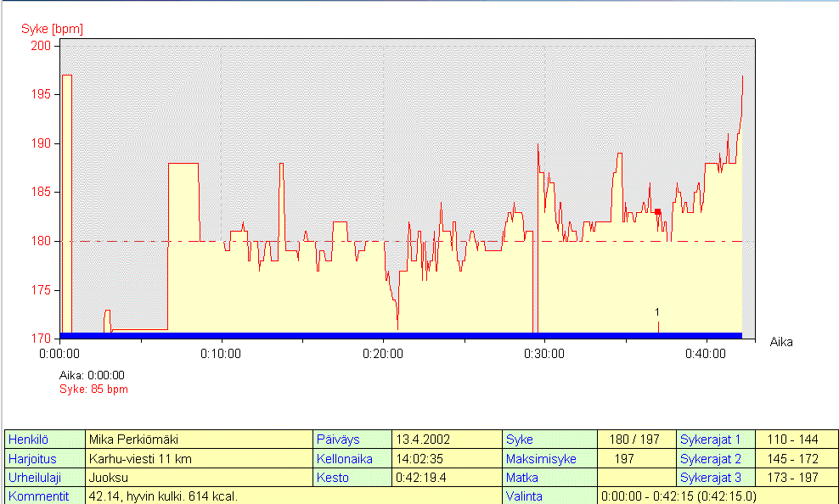This screenshot has width=839, height=504.
Task: Select the Mika Perkiömäki name field
Action: click(200, 440)
